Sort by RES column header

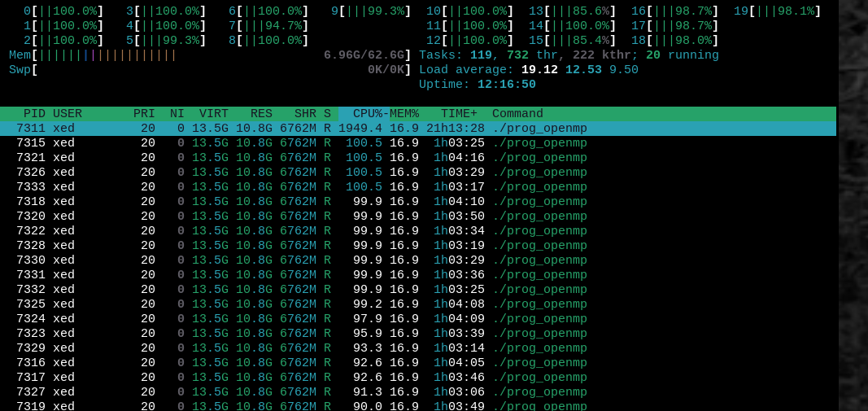point(261,114)
